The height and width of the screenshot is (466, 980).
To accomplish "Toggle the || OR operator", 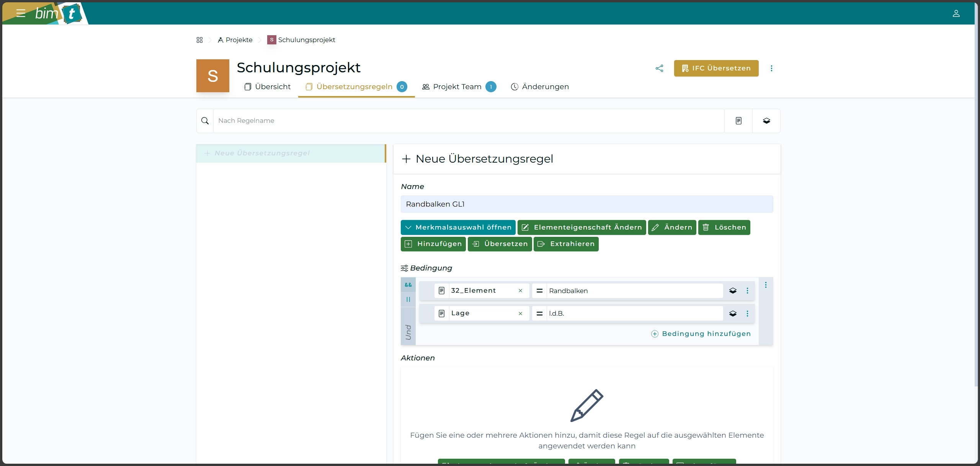I will (408, 300).
